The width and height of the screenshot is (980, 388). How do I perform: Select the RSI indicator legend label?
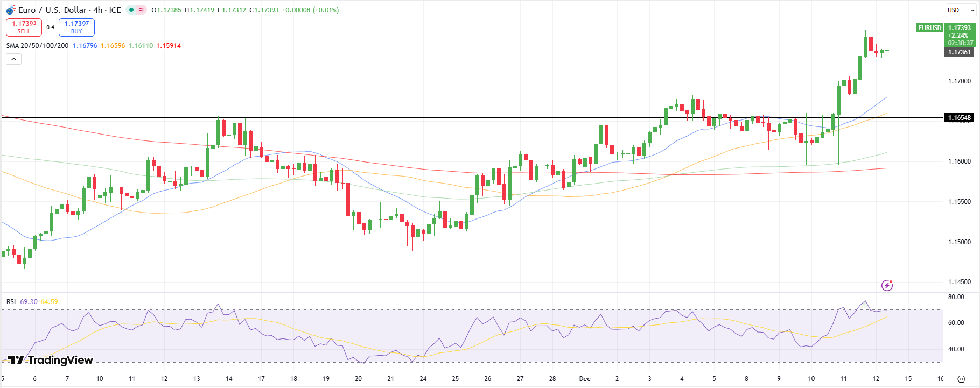(11, 302)
